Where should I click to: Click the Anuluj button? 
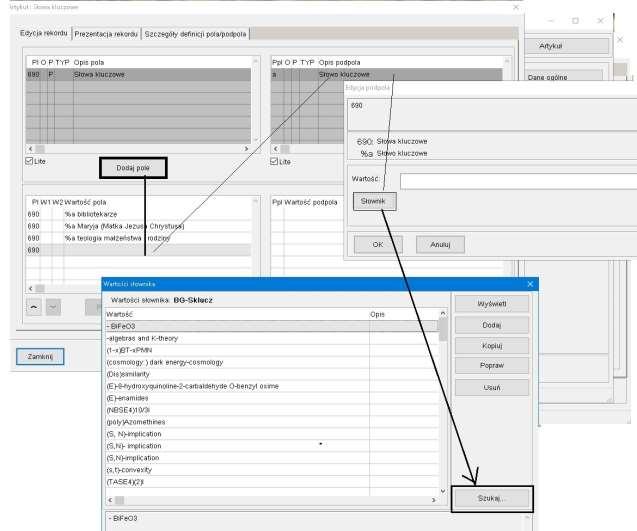[440, 244]
